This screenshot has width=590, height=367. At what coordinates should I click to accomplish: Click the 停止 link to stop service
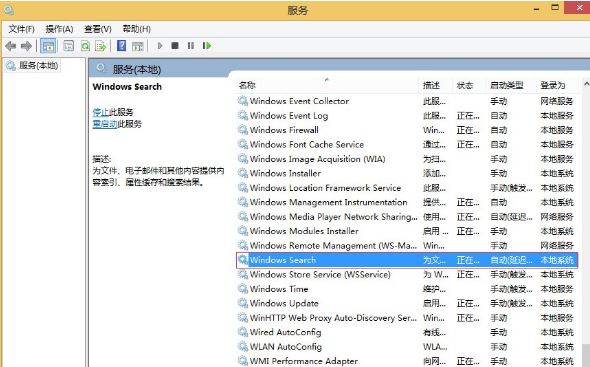click(101, 112)
